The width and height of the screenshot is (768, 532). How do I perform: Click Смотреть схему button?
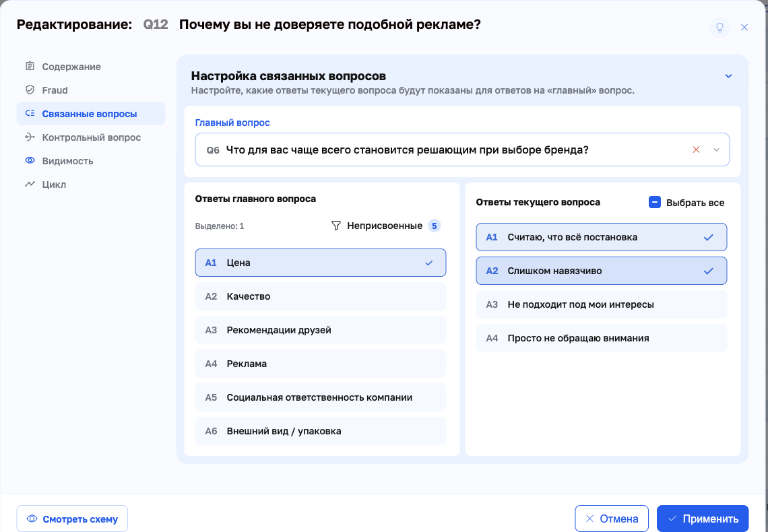coord(73,519)
